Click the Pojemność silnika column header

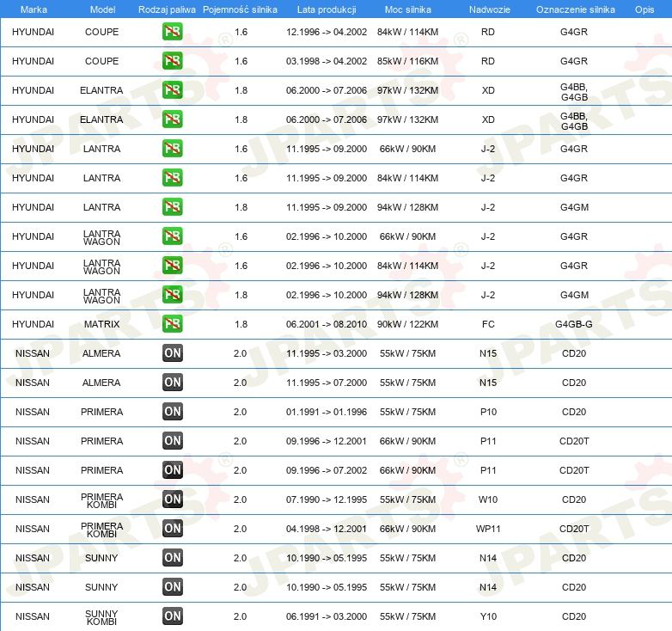[x=240, y=9]
